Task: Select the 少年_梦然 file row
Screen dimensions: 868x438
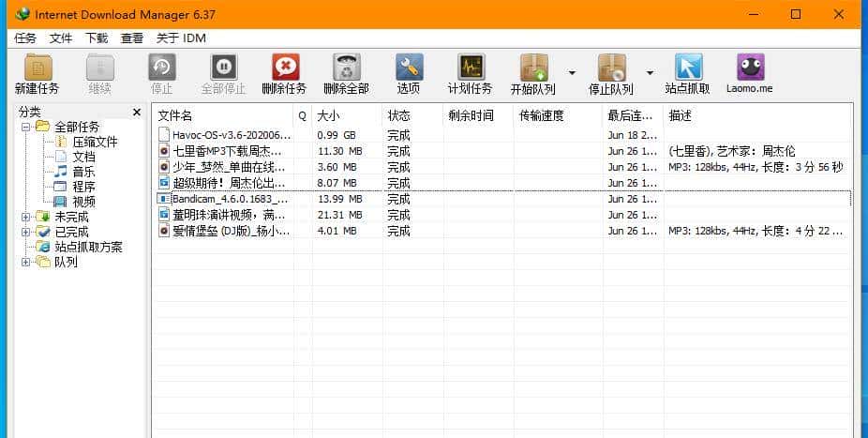Action: tap(501, 167)
